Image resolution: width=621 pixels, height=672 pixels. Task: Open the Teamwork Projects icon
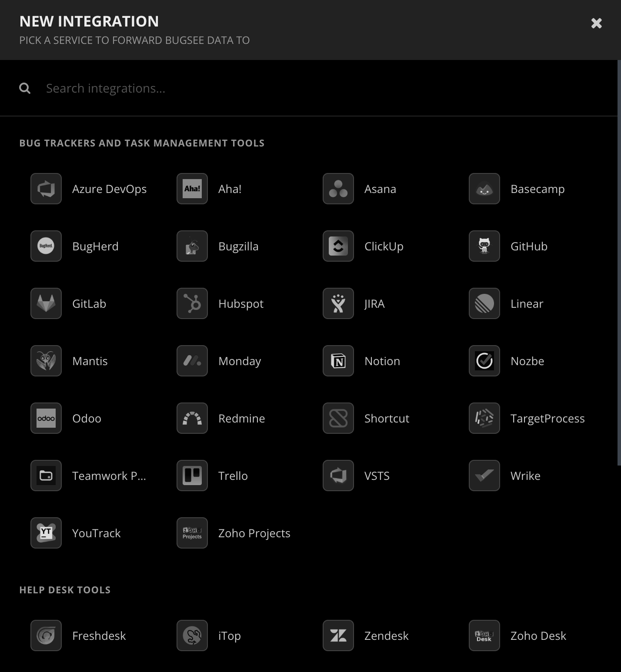pyautogui.click(x=46, y=476)
